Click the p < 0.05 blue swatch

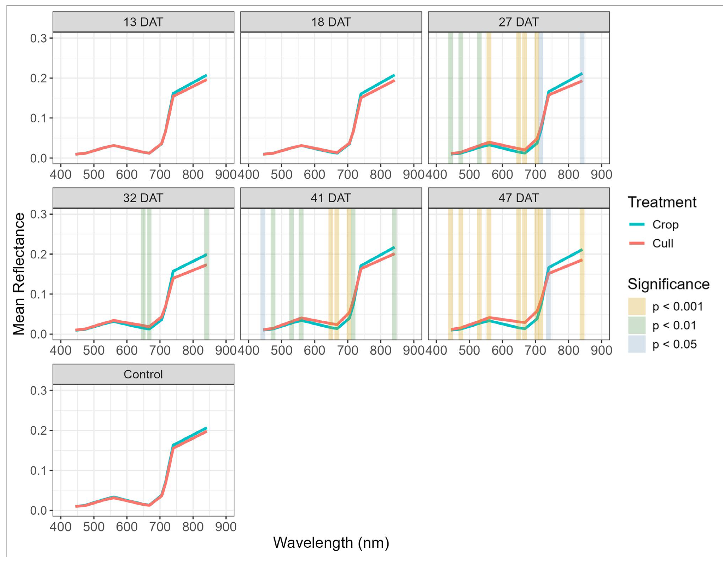click(637, 344)
